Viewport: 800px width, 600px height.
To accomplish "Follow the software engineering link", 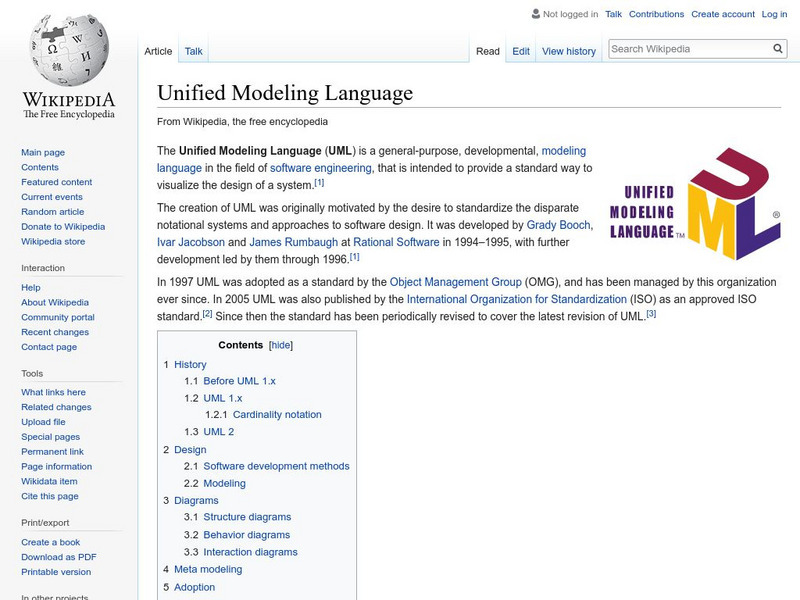I will click(x=320, y=168).
